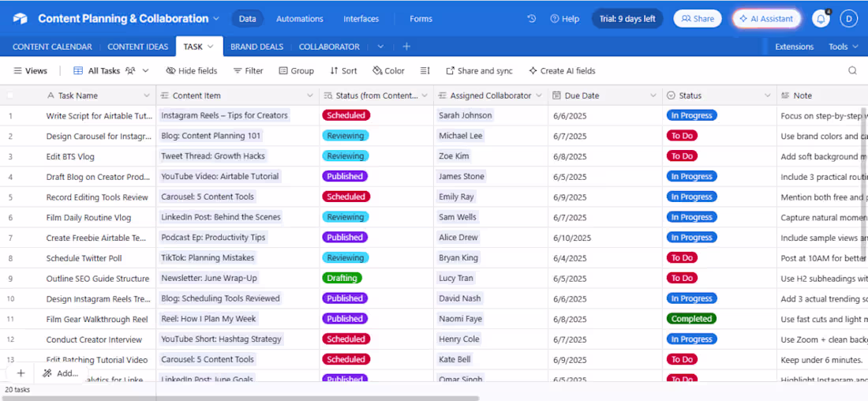Go to the Automations section
The height and width of the screenshot is (401, 868).
pyautogui.click(x=300, y=19)
